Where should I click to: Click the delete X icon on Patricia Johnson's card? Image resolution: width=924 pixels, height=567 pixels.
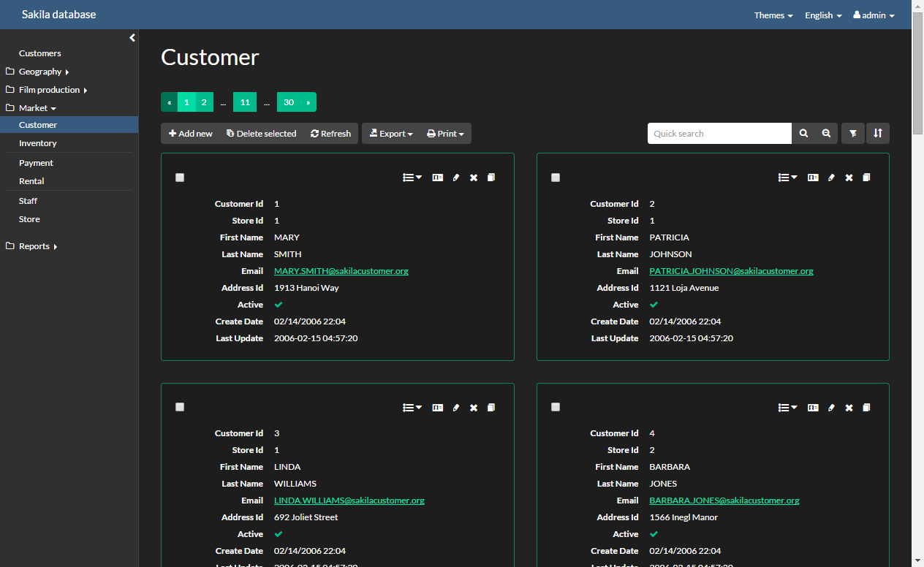pos(849,178)
